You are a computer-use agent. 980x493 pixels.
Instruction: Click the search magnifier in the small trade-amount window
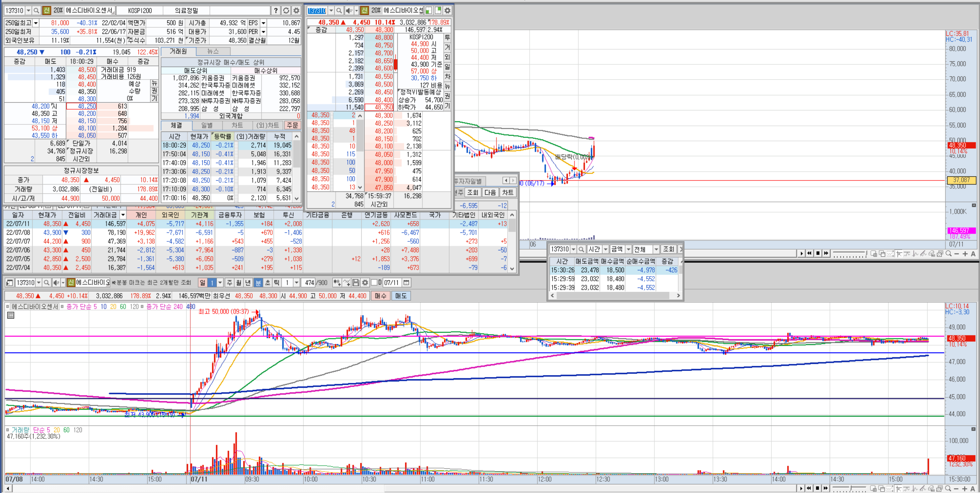(x=581, y=249)
